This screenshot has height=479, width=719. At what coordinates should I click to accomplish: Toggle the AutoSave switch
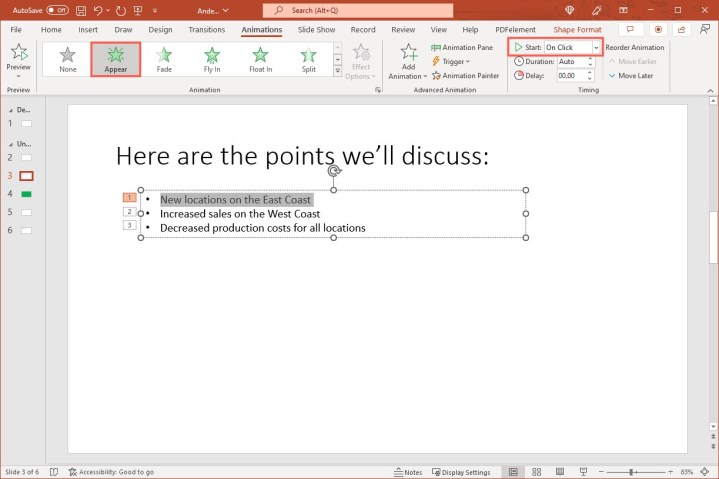click(57, 9)
